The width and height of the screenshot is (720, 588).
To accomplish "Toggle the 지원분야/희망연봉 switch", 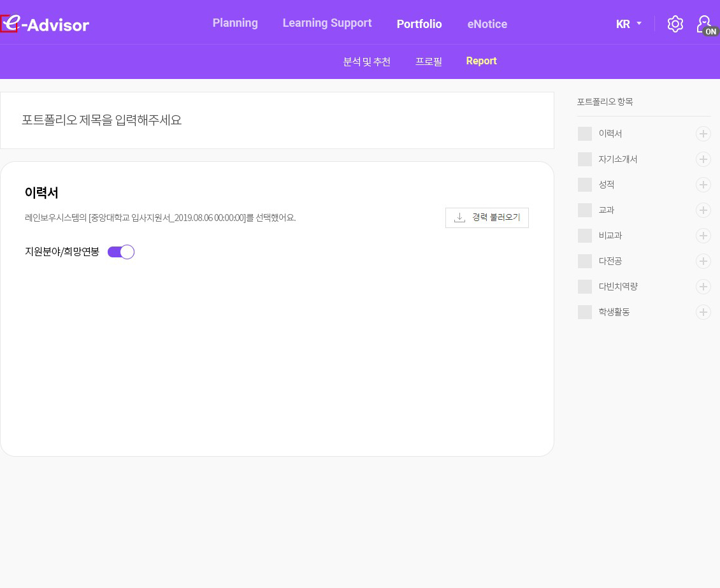I will coord(121,252).
